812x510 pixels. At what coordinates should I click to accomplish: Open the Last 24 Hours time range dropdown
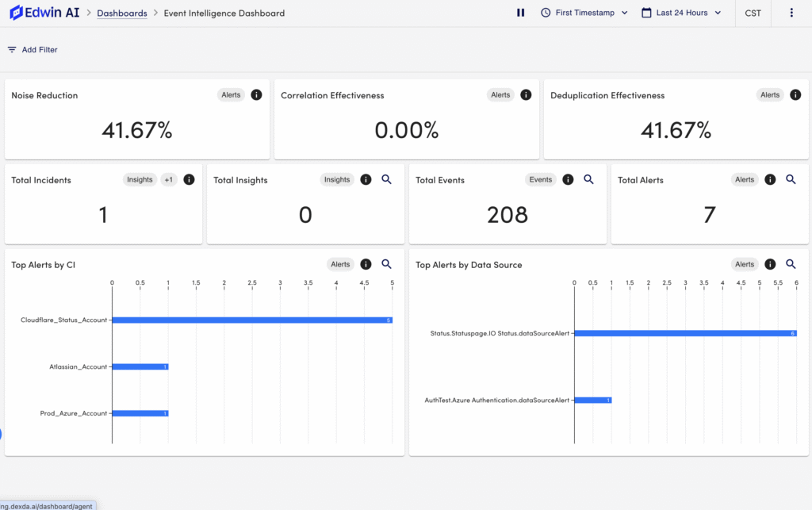[681, 13]
